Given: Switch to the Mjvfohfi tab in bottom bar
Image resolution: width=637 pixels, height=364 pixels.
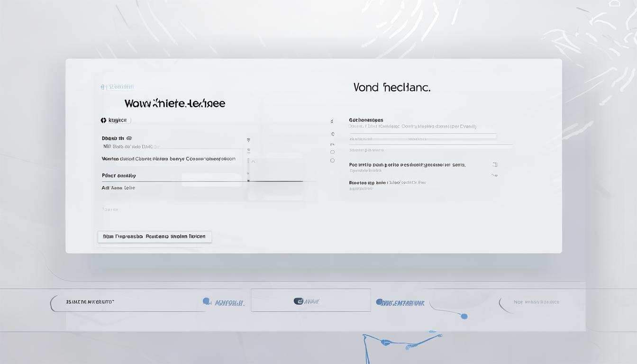Looking at the screenshot, I should (x=229, y=302).
